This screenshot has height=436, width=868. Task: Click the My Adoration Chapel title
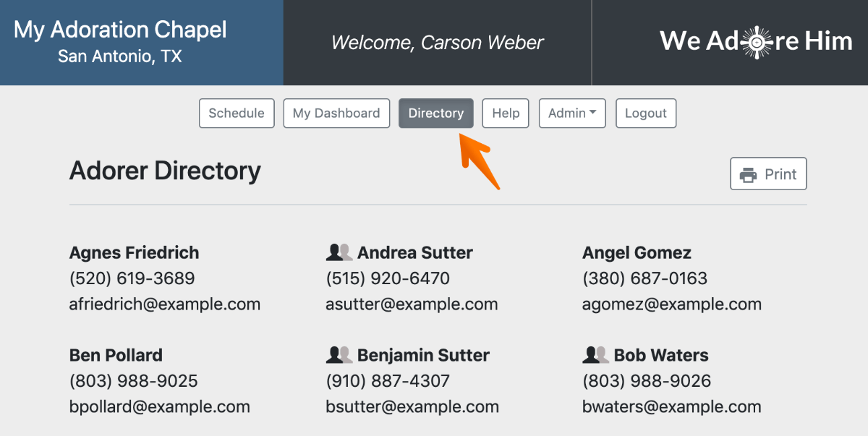(120, 30)
